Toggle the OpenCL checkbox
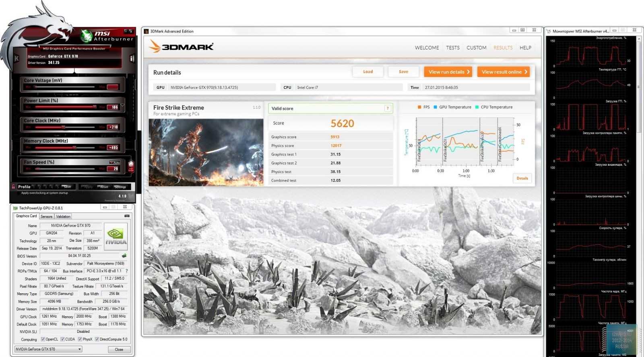 point(43,339)
